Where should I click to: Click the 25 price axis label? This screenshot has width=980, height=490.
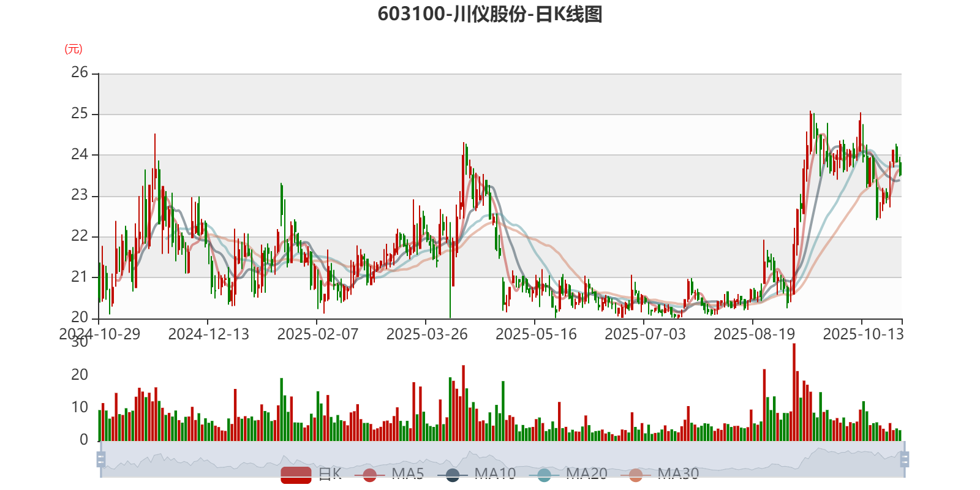[80, 114]
